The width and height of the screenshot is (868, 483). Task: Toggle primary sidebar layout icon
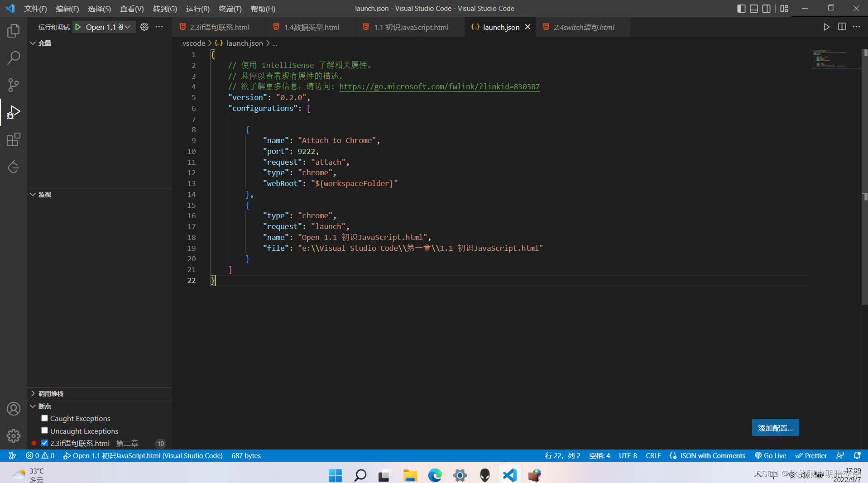[x=741, y=9]
